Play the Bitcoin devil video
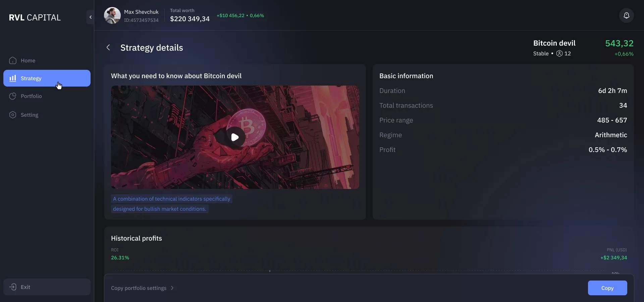This screenshot has height=302, width=644. click(x=235, y=137)
